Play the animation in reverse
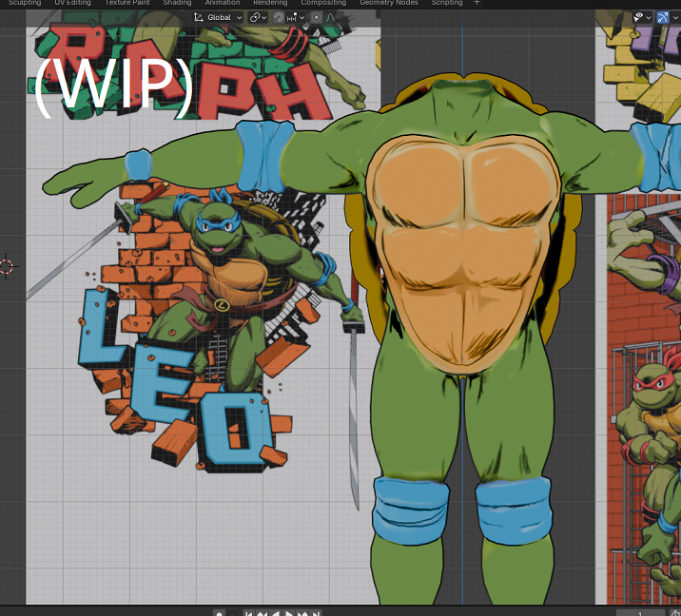The width and height of the screenshot is (681, 616). (276, 614)
